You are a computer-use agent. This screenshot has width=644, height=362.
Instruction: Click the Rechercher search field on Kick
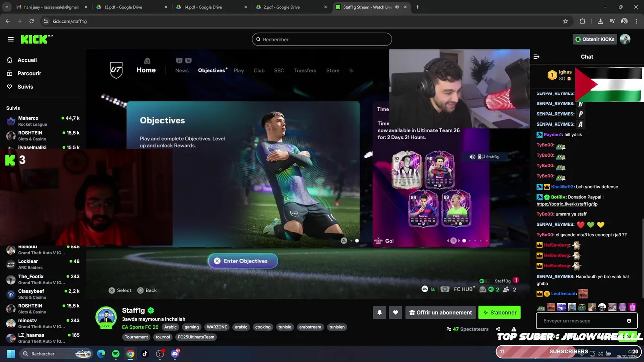pos(322,39)
